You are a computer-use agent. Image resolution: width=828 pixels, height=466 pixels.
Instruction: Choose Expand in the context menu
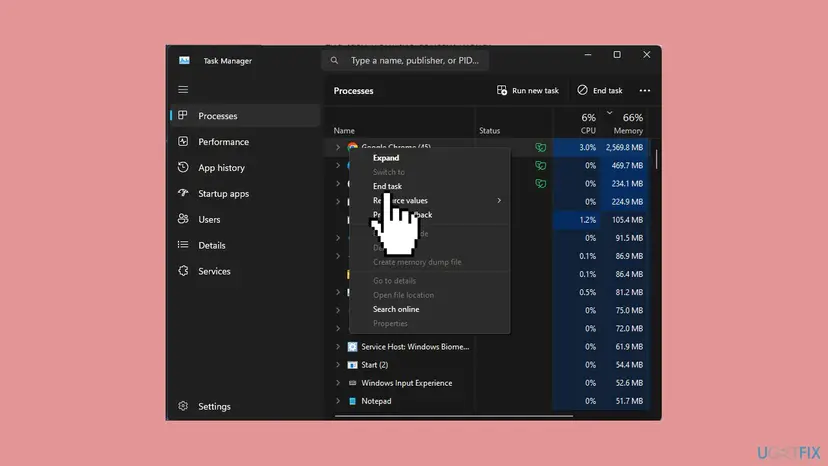(x=386, y=157)
